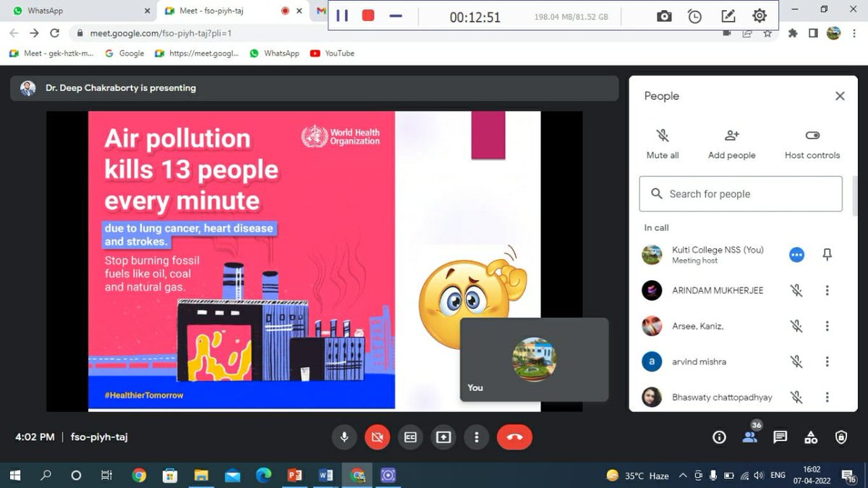
Task: Mute ARINDAM MUKHERJEE's microphone
Action: 796,290
